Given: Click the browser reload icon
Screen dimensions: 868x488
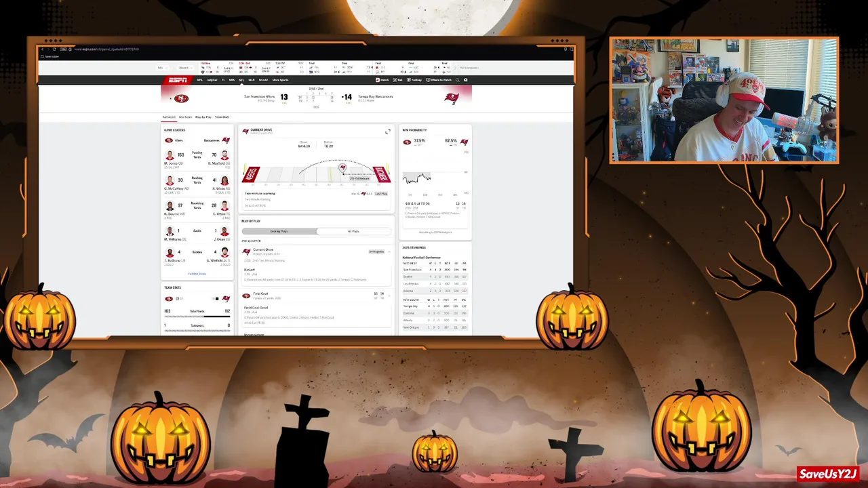Looking at the screenshot, I should coord(54,49).
